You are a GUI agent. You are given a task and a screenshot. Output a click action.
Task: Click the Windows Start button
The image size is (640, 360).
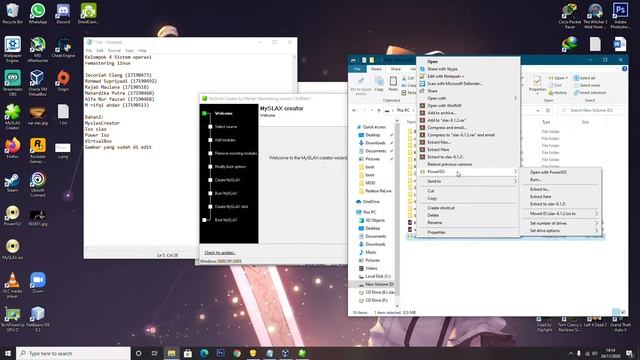click(8, 353)
